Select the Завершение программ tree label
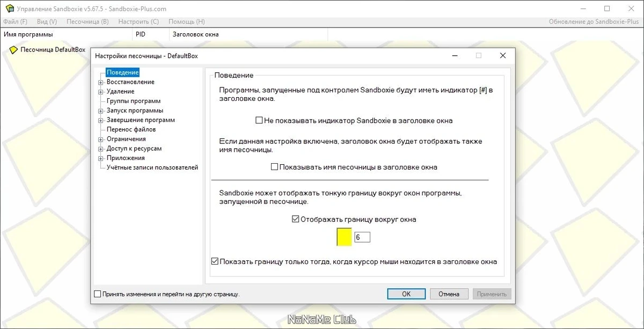 (x=141, y=120)
